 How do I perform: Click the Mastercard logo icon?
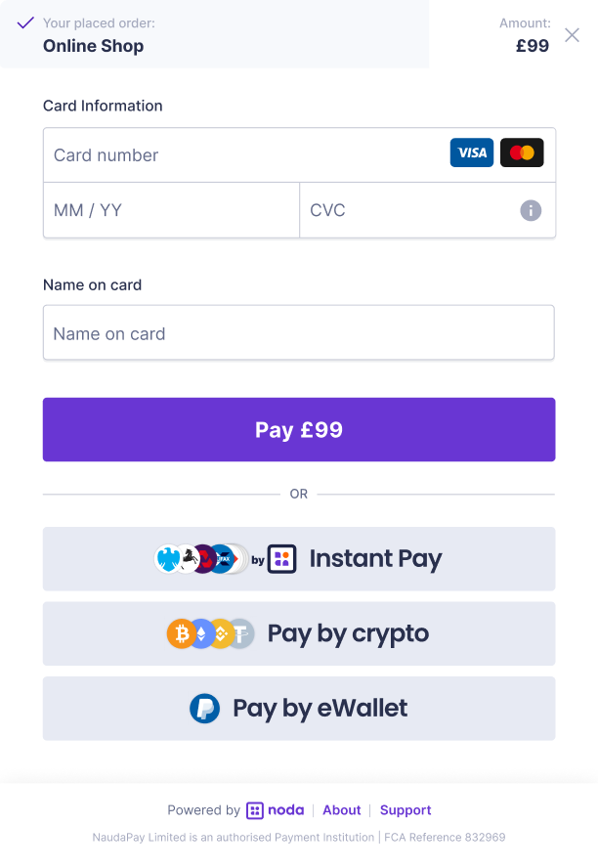point(522,152)
